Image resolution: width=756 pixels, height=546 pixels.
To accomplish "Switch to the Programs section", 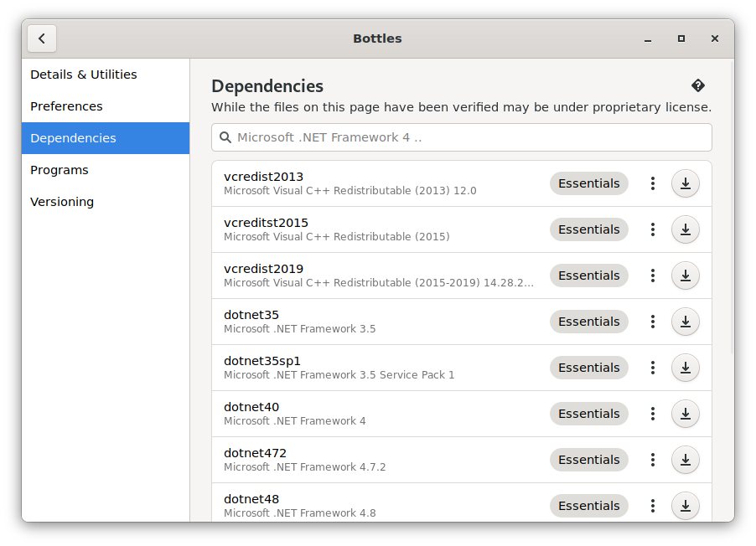I will (60, 169).
